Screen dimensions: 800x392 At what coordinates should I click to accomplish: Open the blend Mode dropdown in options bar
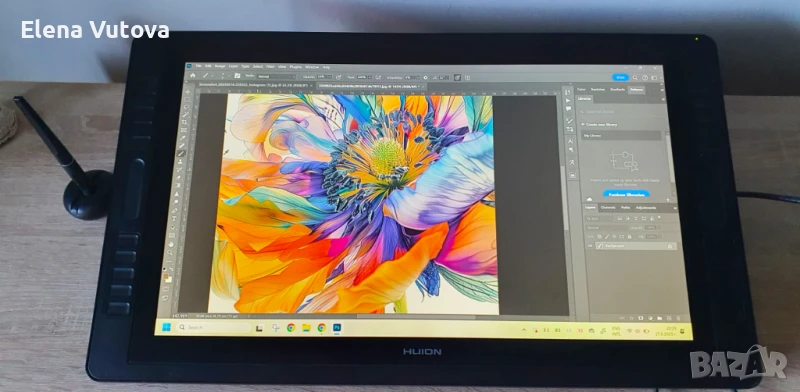277,77
